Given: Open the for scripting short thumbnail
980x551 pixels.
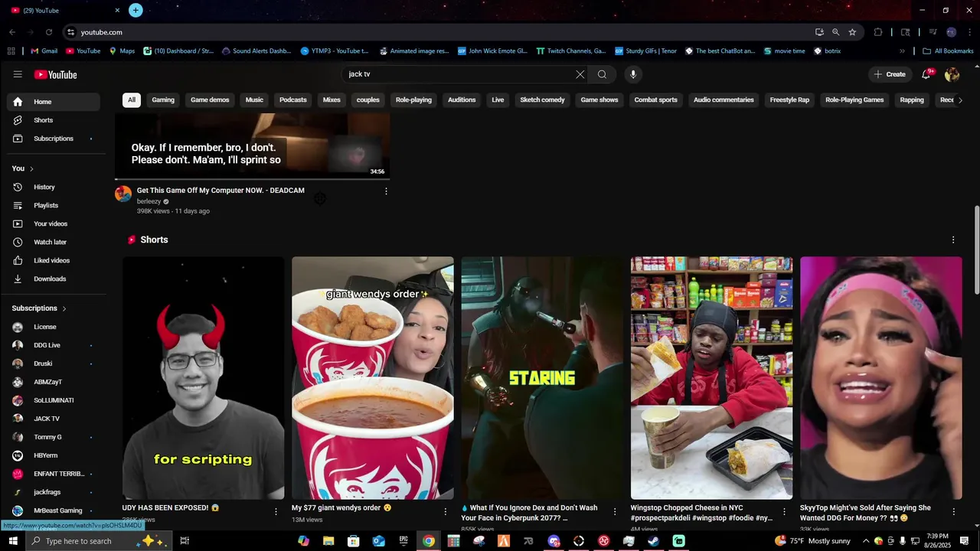Looking at the screenshot, I should tap(203, 378).
